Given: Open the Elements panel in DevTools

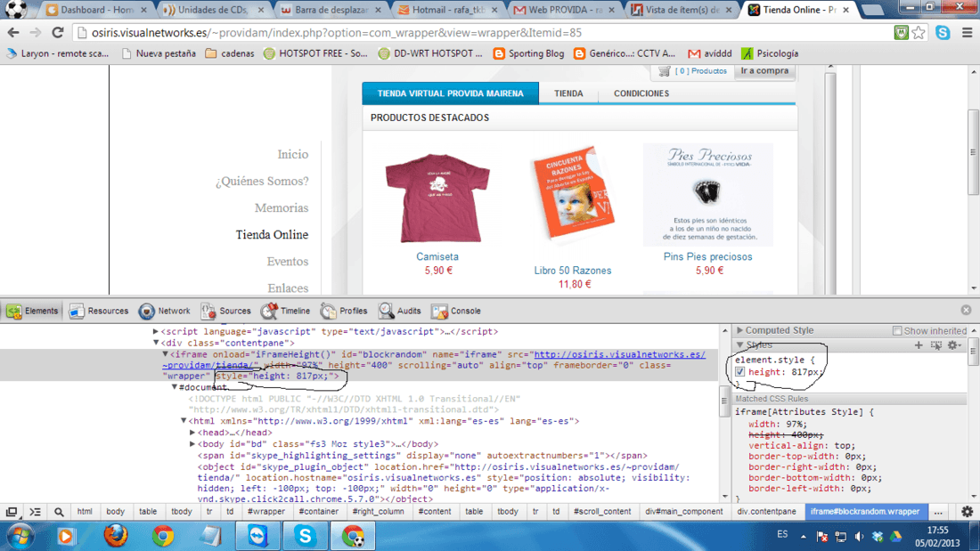Looking at the screenshot, I should pos(32,311).
